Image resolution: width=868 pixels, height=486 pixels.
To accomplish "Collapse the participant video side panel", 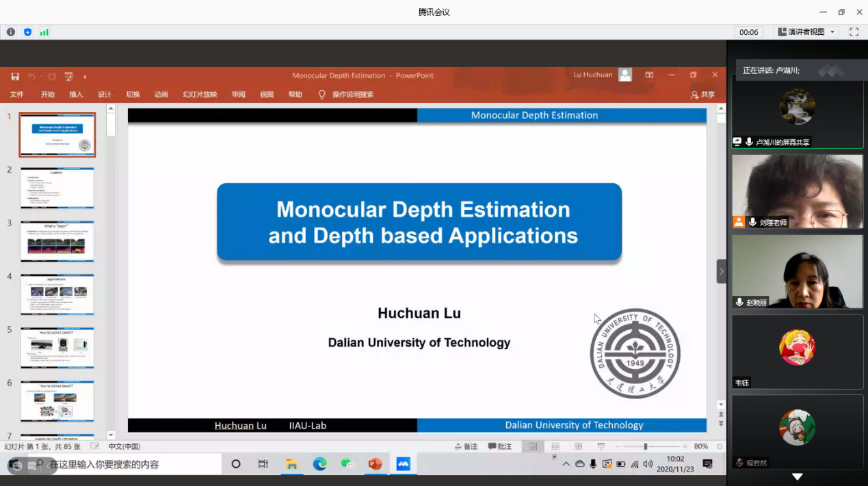I will pyautogui.click(x=721, y=271).
